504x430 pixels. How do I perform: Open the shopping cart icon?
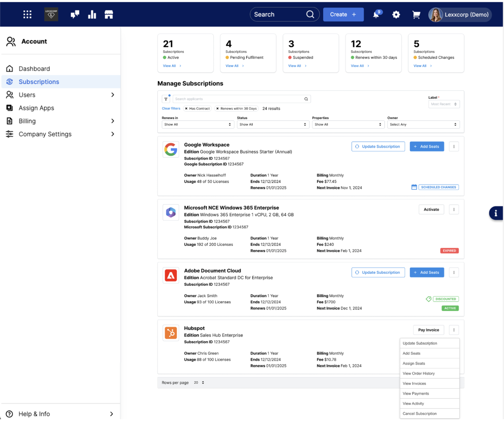[x=416, y=15]
